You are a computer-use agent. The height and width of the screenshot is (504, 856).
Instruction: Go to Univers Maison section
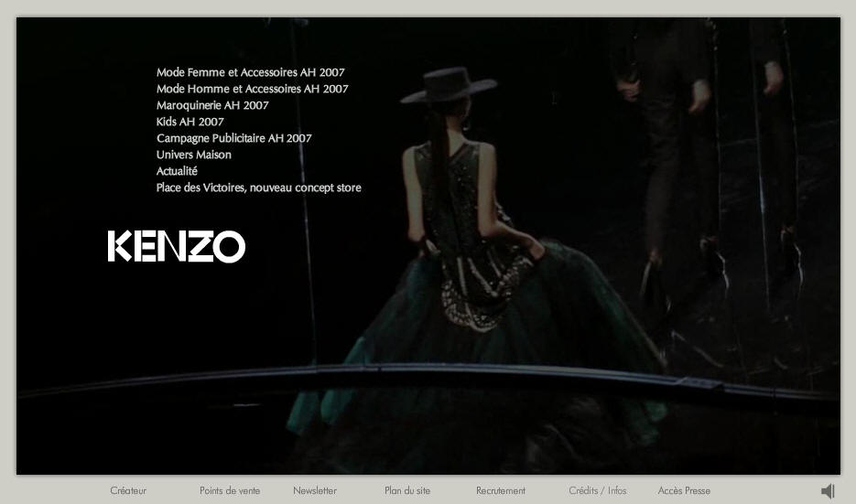[x=194, y=155]
